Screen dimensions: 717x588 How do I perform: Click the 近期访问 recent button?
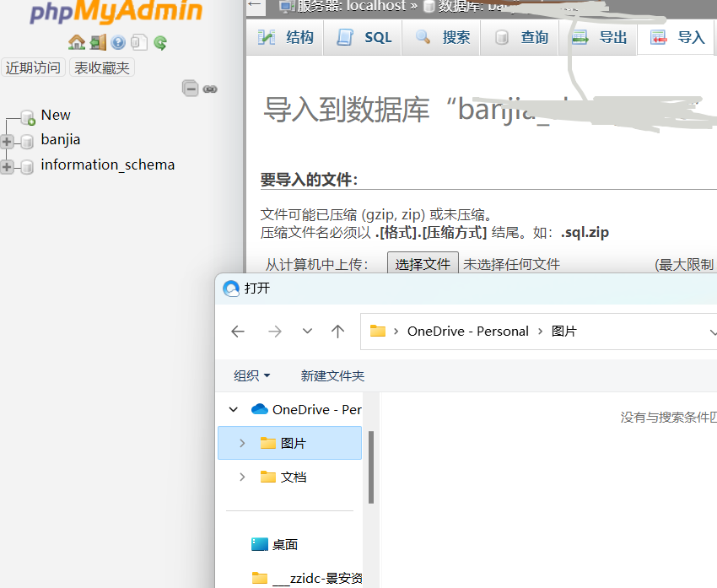click(x=34, y=68)
